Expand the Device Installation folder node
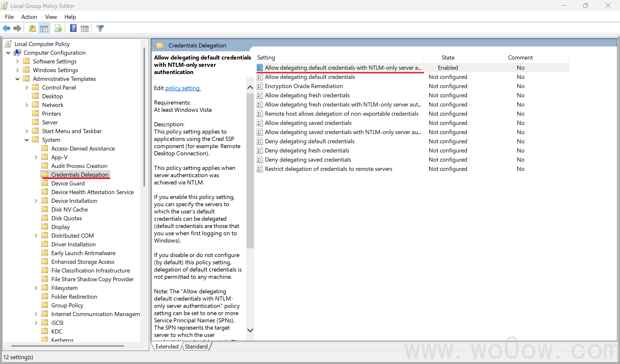The image size is (620, 364). click(x=36, y=201)
